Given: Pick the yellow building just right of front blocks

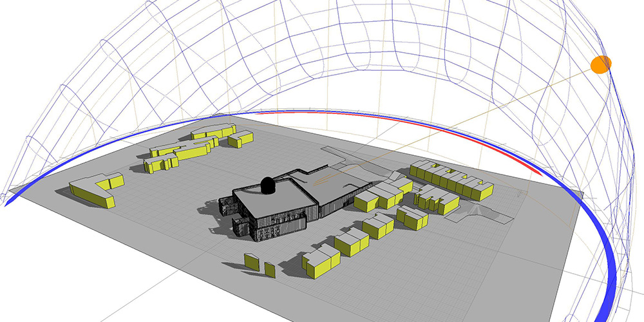Looking at the screenshot, I should [x=322, y=261].
